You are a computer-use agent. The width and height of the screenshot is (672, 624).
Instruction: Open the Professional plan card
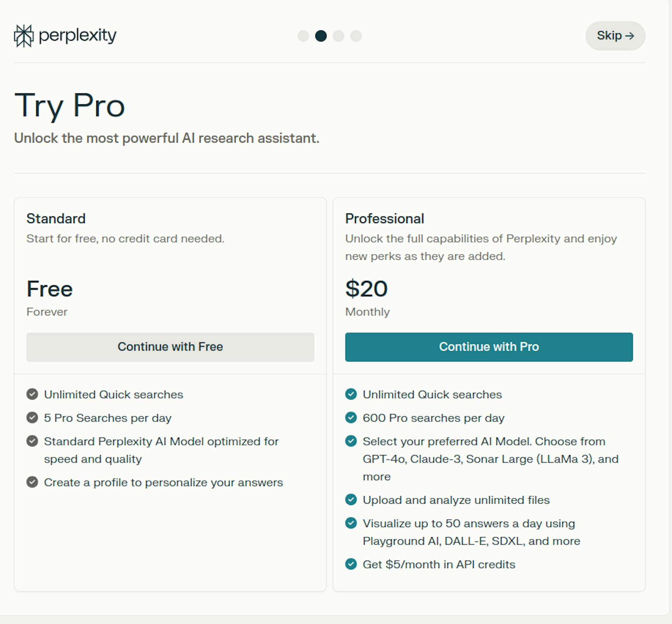coord(489,245)
